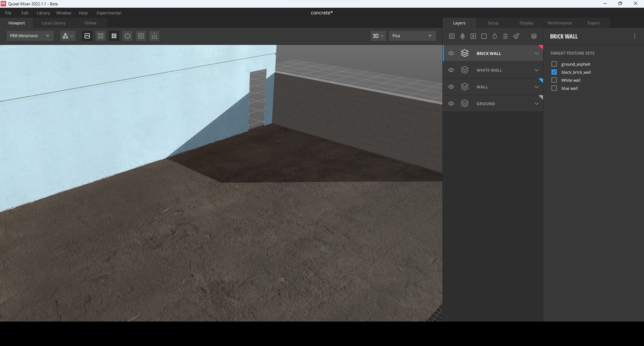Switch to the Local Library tab
This screenshot has height=346, width=644.
[54, 23]
